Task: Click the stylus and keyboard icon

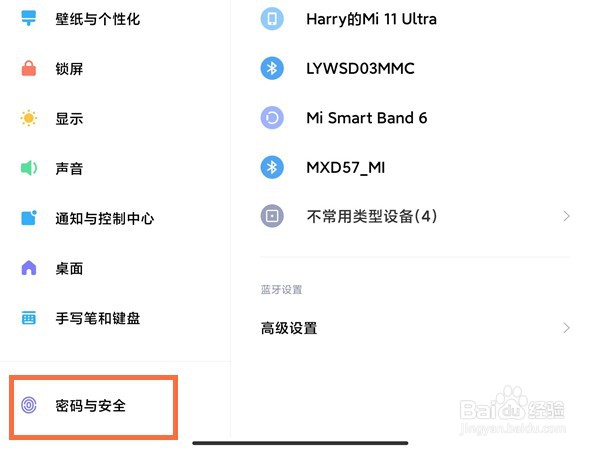Action: pos(29,318)
